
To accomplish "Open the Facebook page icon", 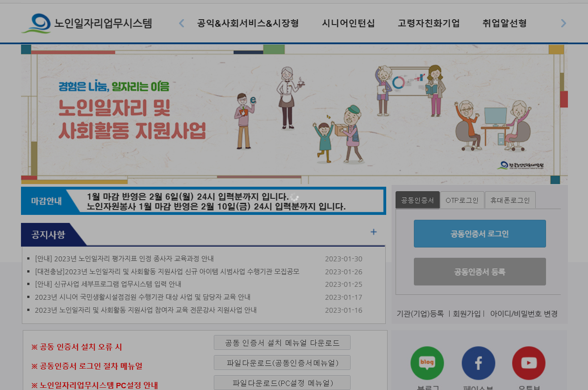I will [x=478, y=363].
